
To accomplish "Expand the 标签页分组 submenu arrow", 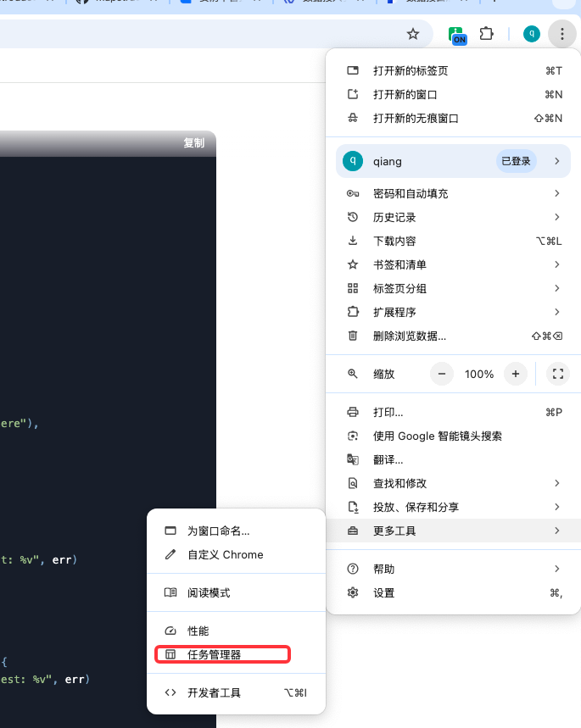I will [x=557, y=288].
